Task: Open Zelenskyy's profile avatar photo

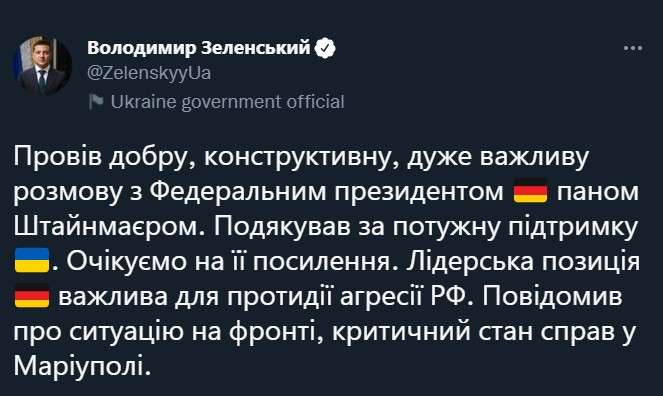Action: click(x=42, y=66)
